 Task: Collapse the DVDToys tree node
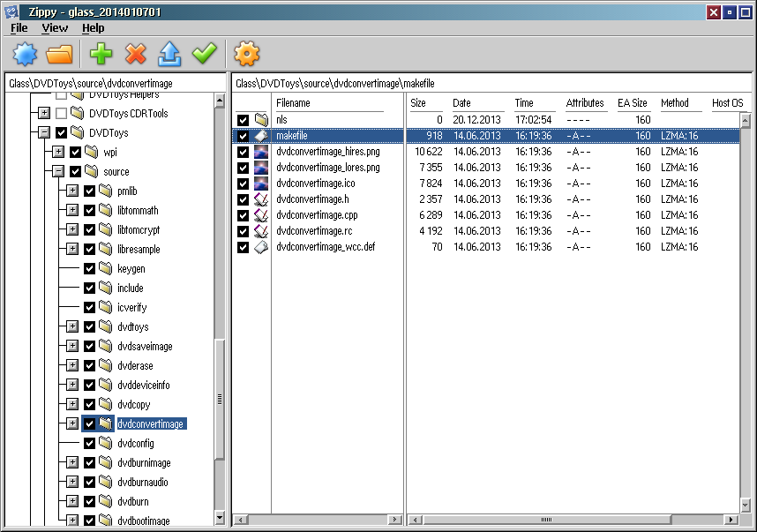point(43,133)
